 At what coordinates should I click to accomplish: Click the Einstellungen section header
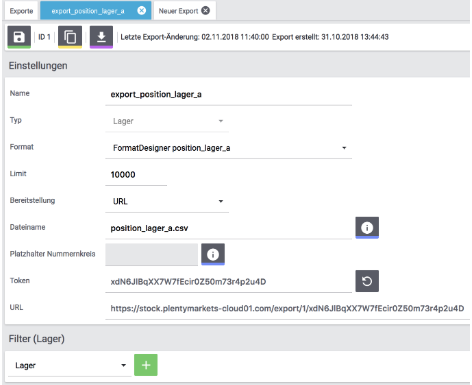[38, 66]
